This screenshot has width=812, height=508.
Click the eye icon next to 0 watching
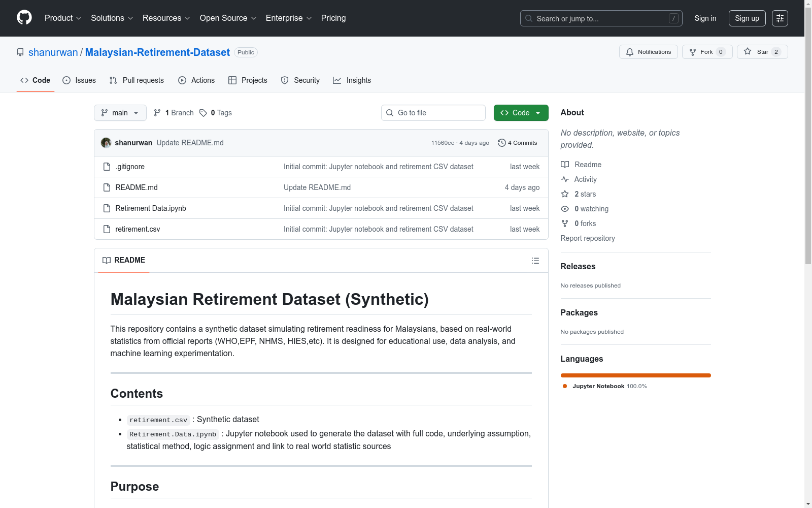coord(565,209)
